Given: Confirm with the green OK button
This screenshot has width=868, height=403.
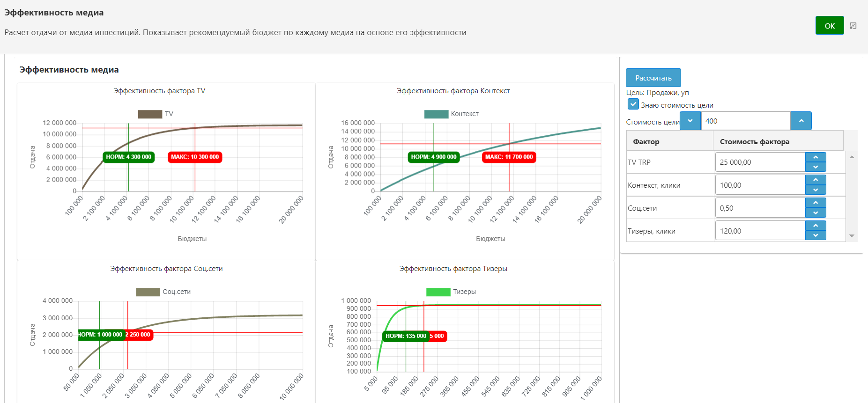Looking at the screenshot, I should [830, 26].
